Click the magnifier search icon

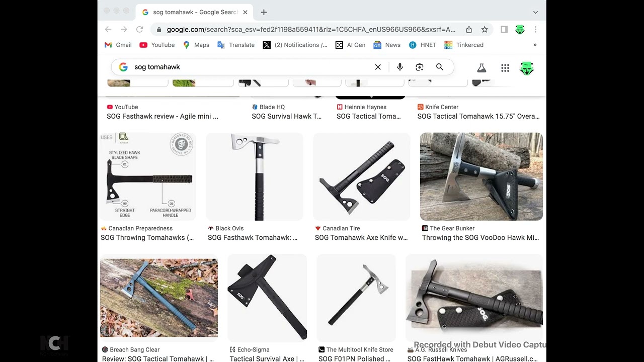point(440,67)
